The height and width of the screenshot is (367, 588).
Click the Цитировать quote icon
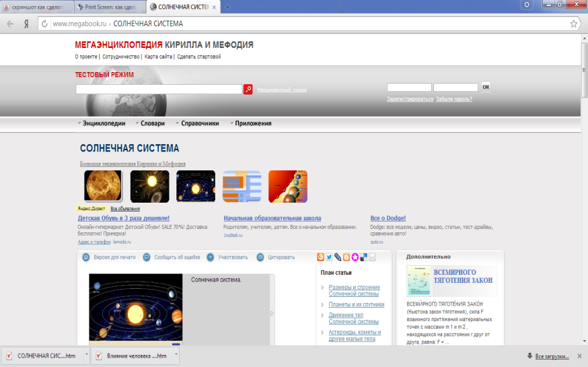click(x=260, y=257)
